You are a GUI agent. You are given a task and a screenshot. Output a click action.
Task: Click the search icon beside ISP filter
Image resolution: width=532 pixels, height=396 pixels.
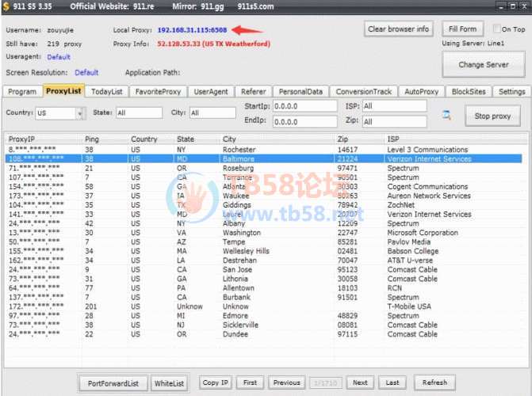[447, 116]
